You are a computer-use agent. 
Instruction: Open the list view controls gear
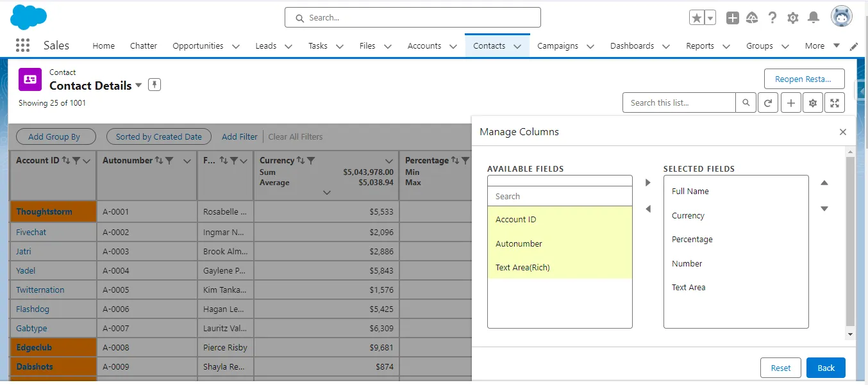point(812,102)
